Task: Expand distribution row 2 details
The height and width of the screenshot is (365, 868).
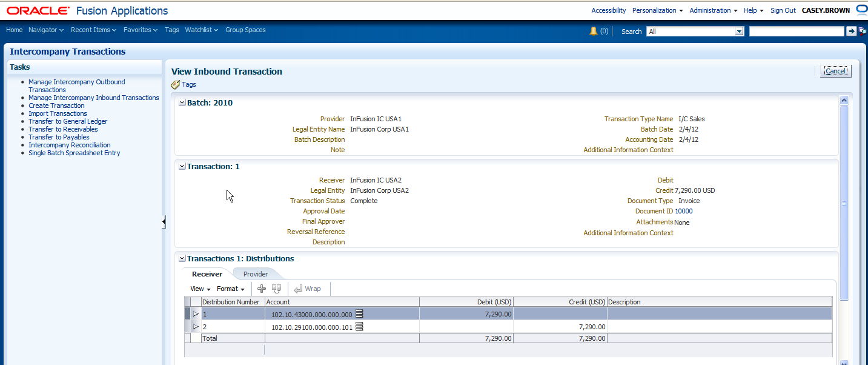Action: tap(196, 327)
